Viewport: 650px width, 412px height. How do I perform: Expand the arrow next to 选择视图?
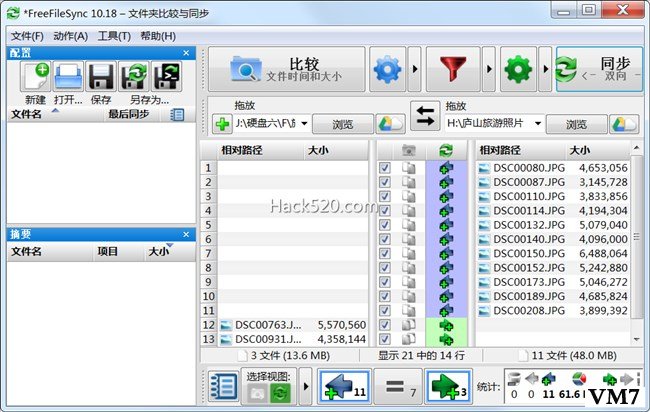(306, 386)
